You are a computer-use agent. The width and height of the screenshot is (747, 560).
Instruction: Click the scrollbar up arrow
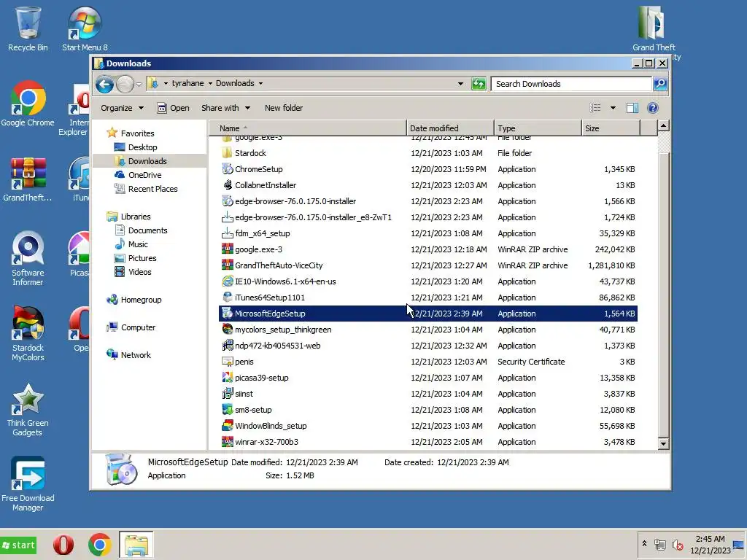[x=663, y=125]
